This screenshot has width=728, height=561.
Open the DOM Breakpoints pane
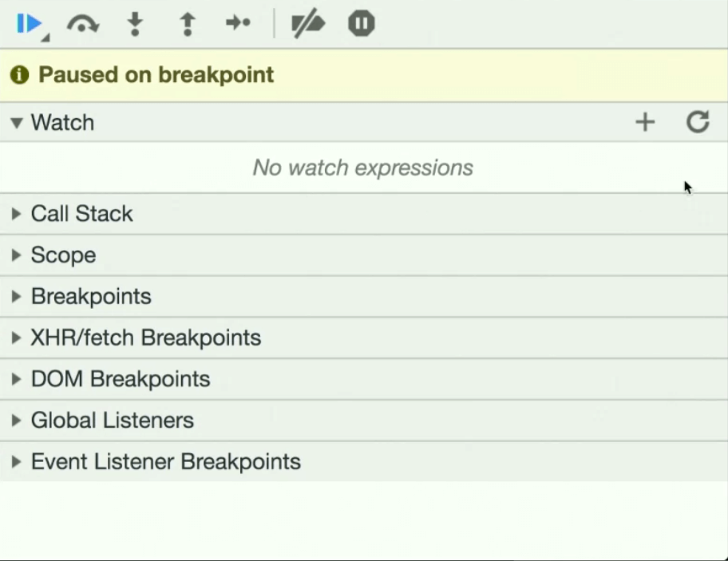364,379
